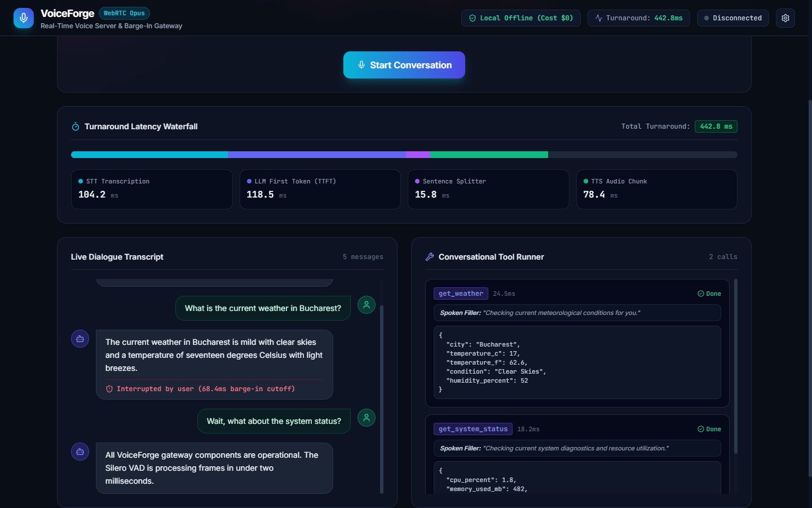Click the Conversational Tool Runner scrollbar
Image resolution: width=812 pixels, height=508 pixels.
coord(736,366)
